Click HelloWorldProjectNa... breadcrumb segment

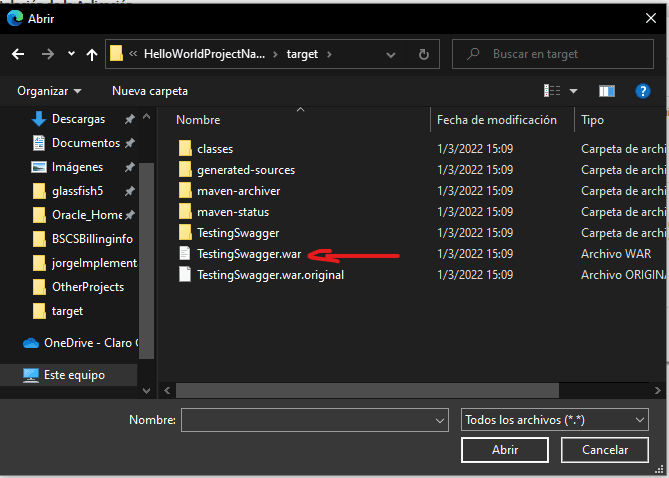204,54
